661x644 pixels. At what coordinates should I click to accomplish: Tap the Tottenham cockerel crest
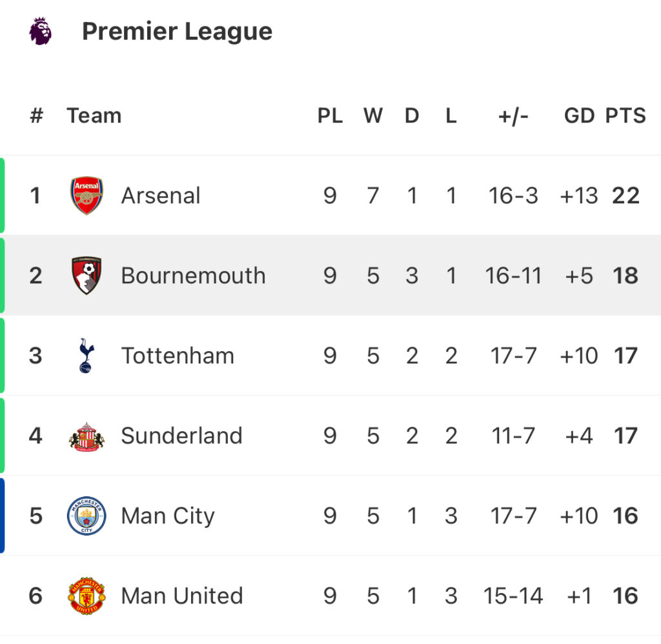tap(86, 356)
